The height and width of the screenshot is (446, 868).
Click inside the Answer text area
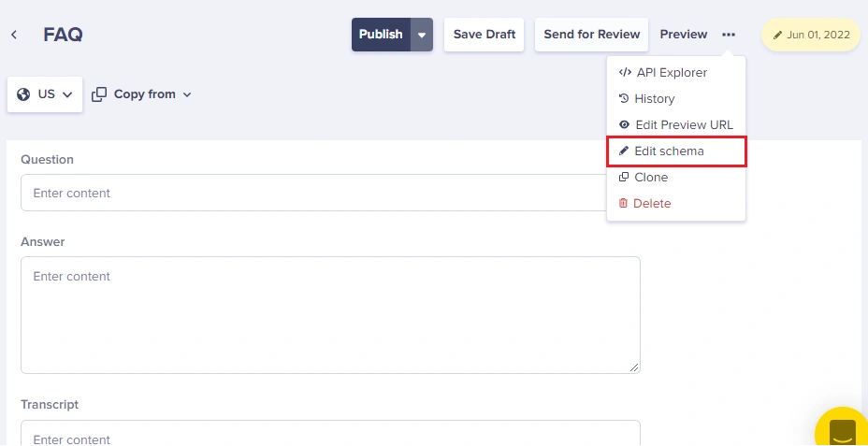330,315
